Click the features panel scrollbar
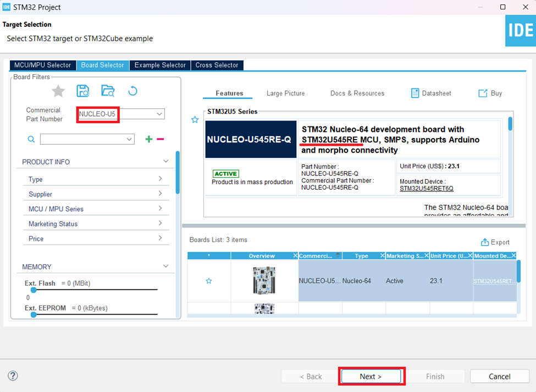 point(510,124)
